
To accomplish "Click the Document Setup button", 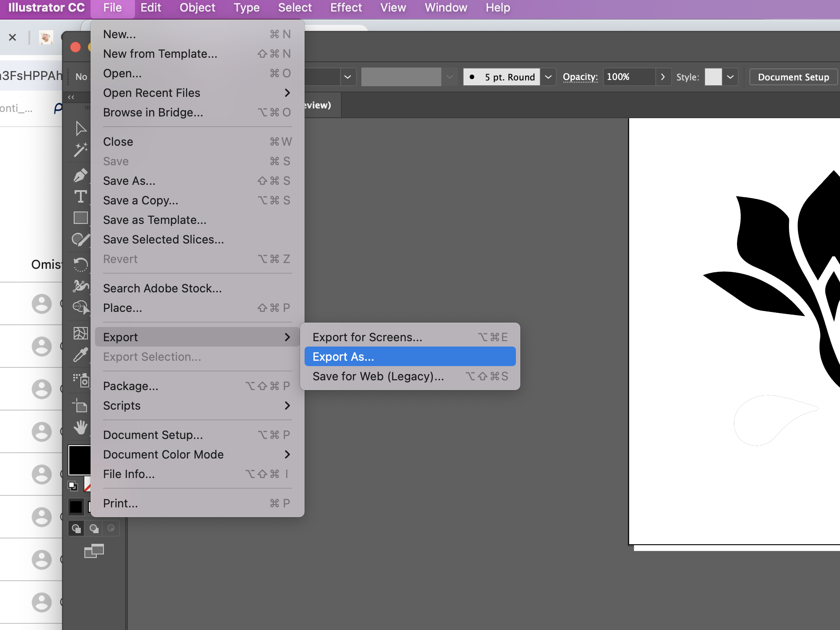I will (793, 77).
